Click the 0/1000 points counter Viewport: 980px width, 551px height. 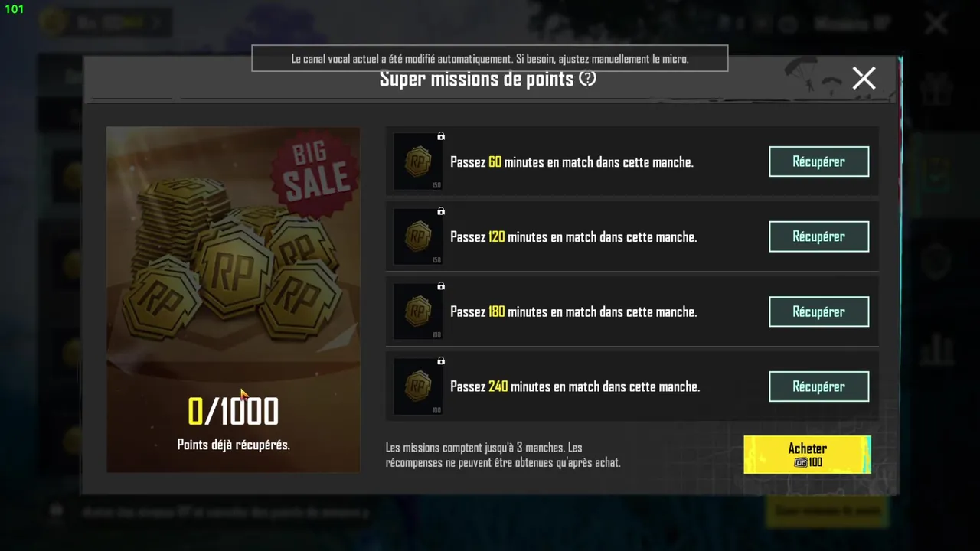[233, 412]
